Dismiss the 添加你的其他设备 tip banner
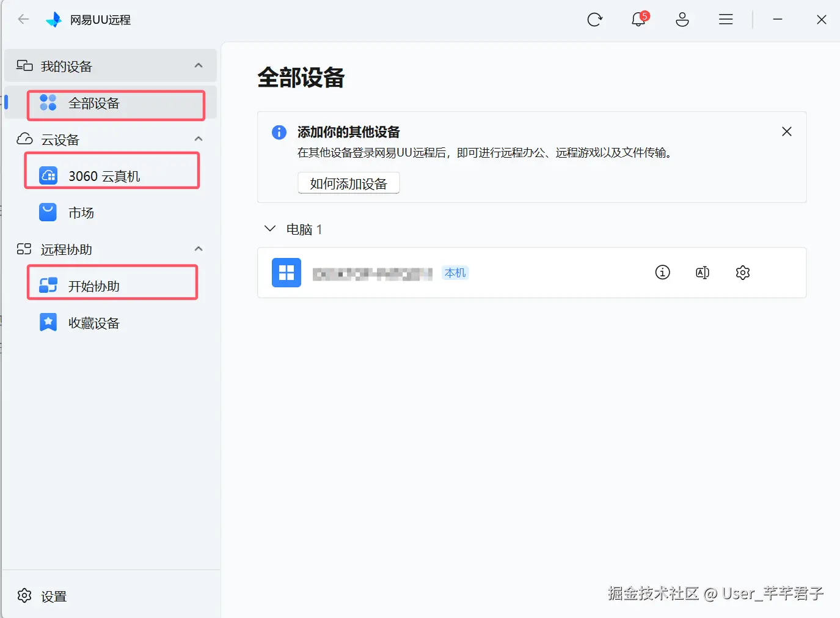This screenshot has width=840, height=618. 787,131
